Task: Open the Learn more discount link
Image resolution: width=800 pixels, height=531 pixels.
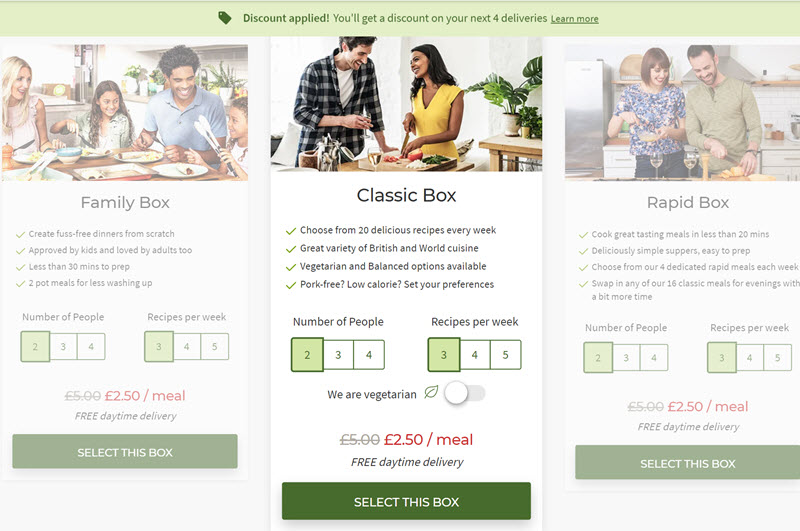Action: click(574, 19)
